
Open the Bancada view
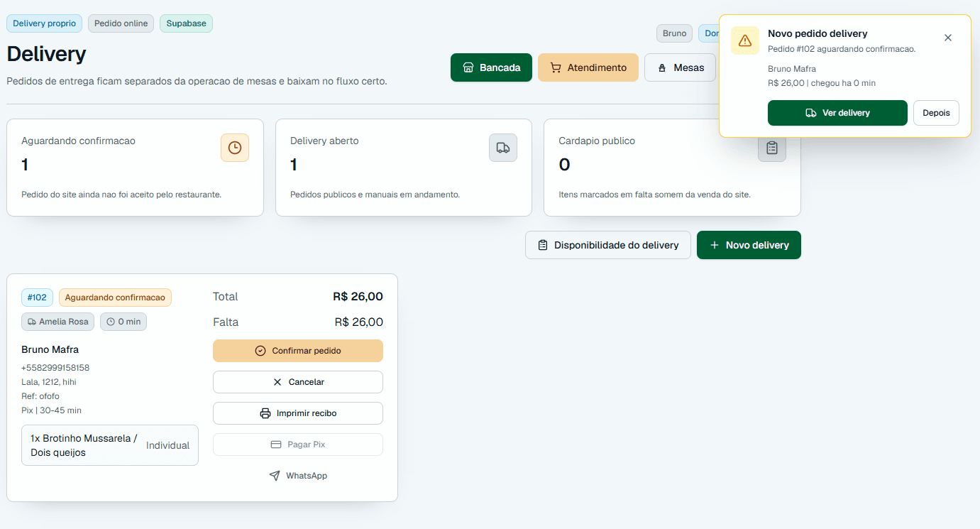491,67
